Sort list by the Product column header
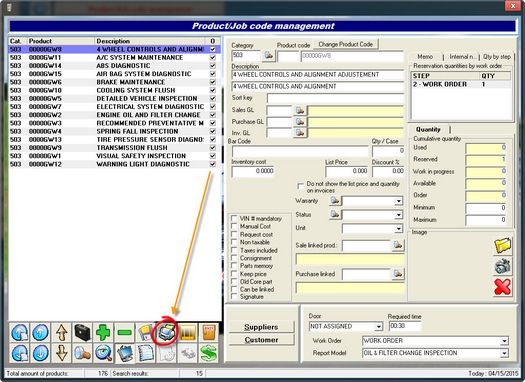This screenshot has height=382, width=525. (61, 41)
